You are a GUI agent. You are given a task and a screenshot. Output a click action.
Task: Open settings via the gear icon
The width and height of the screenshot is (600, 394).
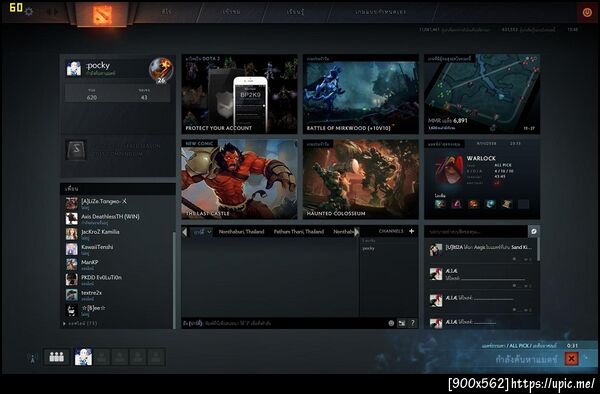pyautogui.click(x=29, y=12)
